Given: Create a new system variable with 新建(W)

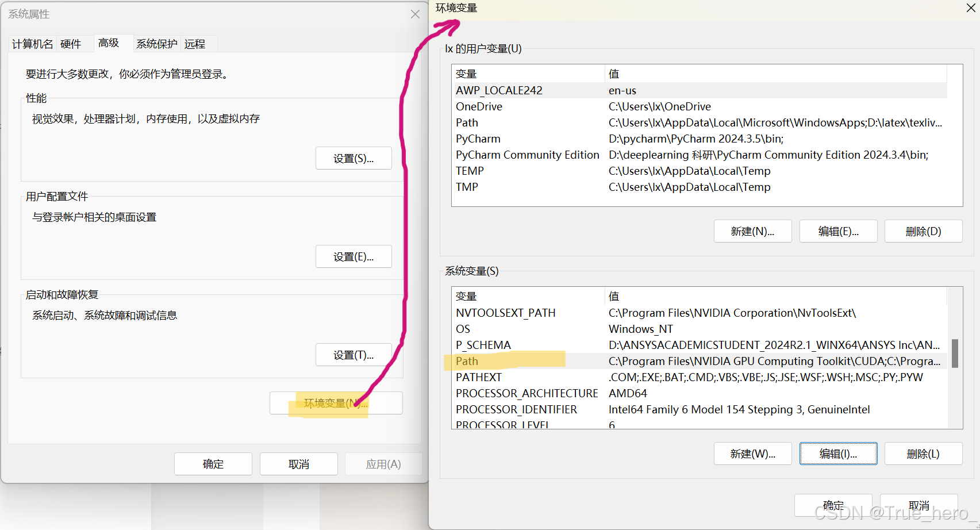Looking at the screenshot, I should tap(752, 454).
